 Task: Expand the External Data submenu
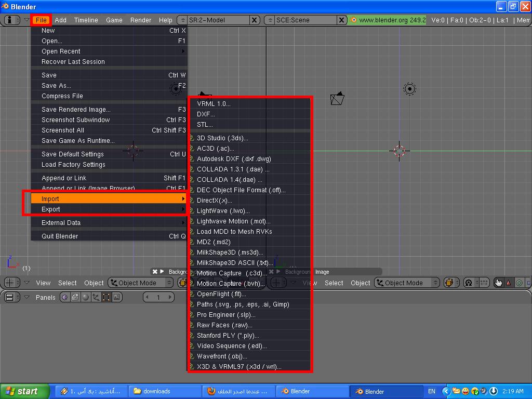(x=109, y=223)
